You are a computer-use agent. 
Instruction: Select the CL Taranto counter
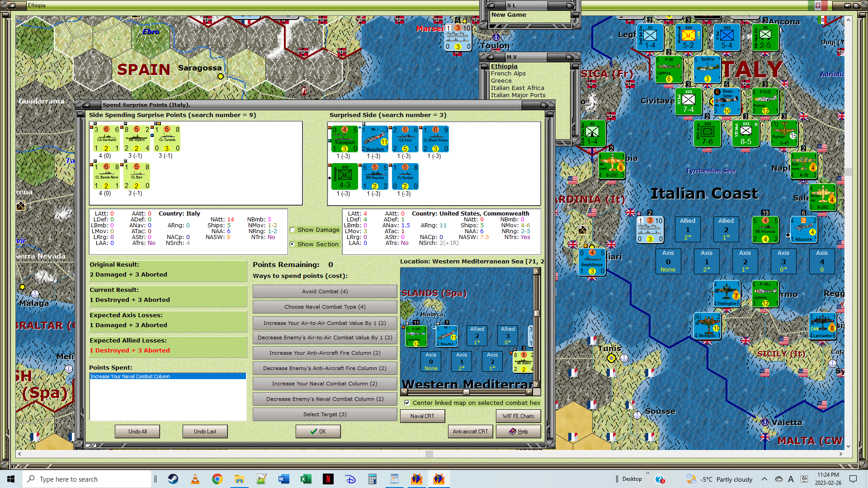[x=167, y=139]
